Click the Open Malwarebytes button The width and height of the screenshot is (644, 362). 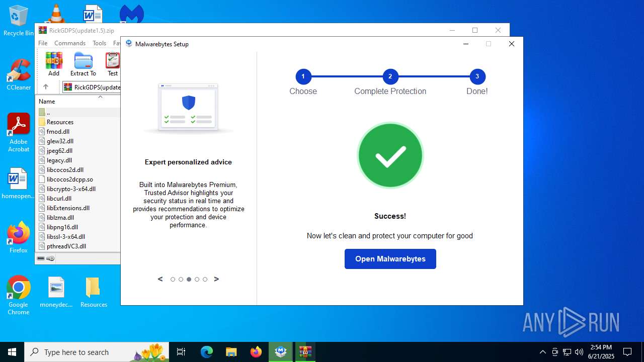[x=390, y=259]
